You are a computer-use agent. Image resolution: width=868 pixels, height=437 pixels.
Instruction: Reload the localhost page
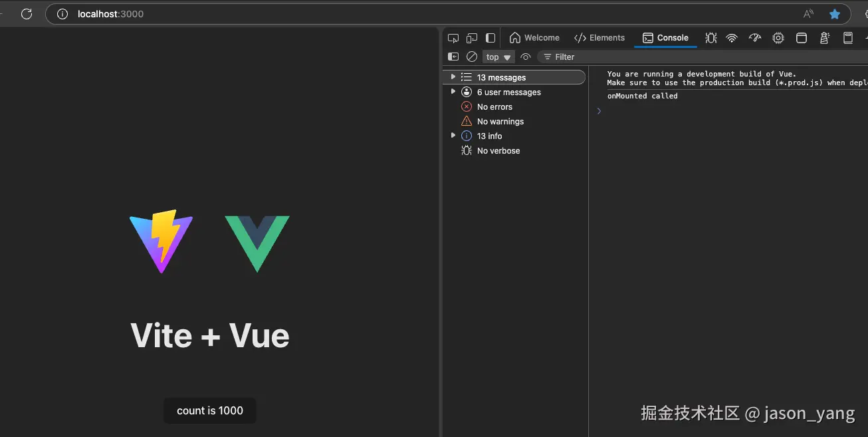27,14
